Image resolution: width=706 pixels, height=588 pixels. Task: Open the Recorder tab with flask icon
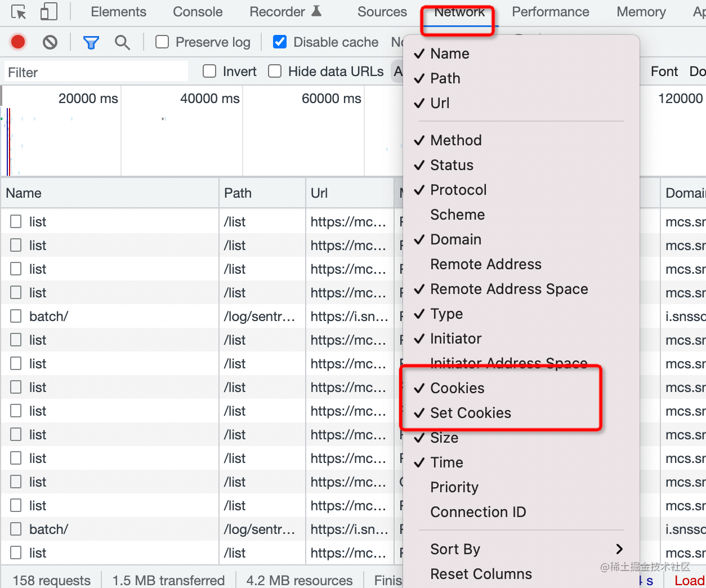(285, 12)
